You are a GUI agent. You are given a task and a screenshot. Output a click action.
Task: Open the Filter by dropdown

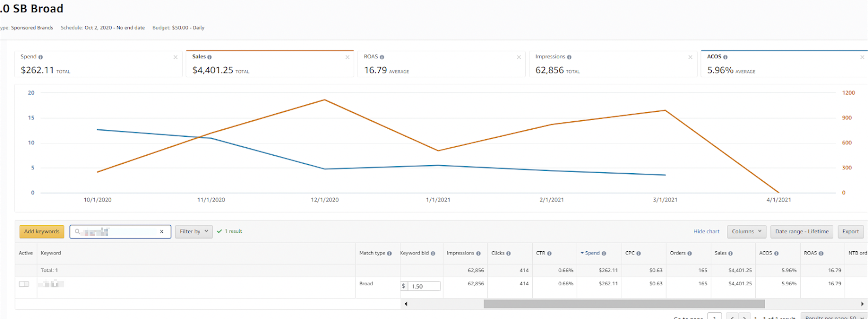point(193,231)
